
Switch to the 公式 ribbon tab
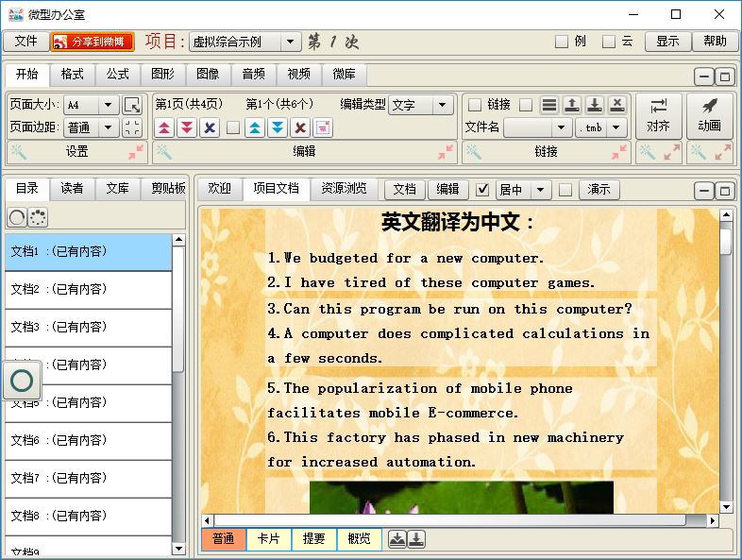coord(117,74)
